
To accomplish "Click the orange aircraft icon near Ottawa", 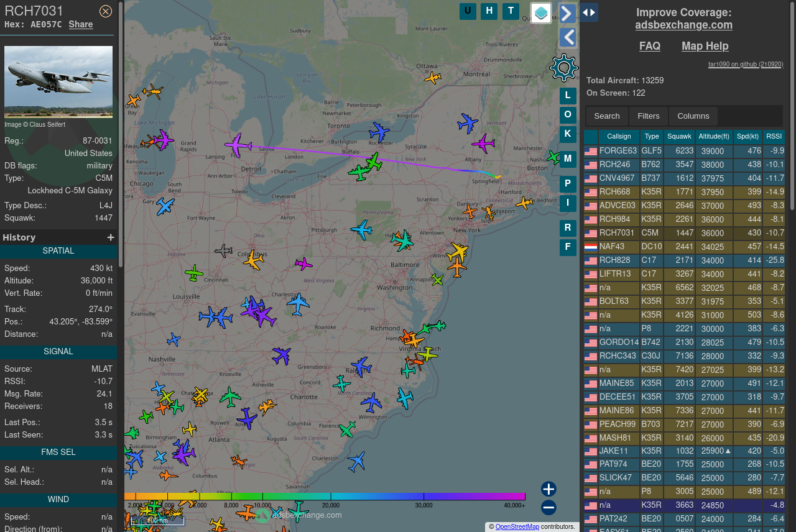I will 432,78.
